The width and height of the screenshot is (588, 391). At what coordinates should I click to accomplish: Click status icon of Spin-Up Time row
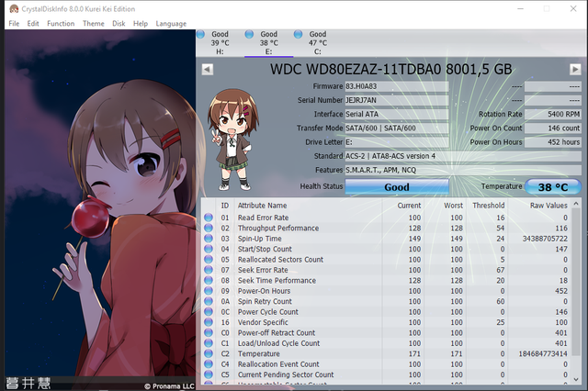209,239
